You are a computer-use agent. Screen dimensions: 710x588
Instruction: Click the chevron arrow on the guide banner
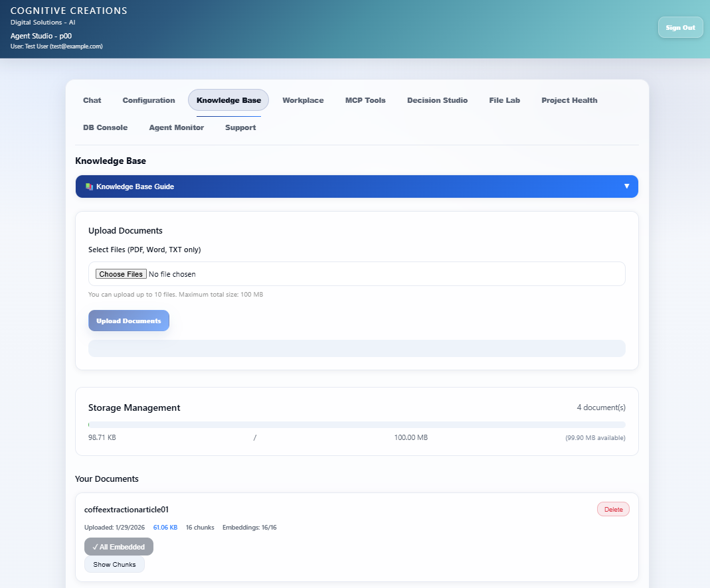[626, 186]
